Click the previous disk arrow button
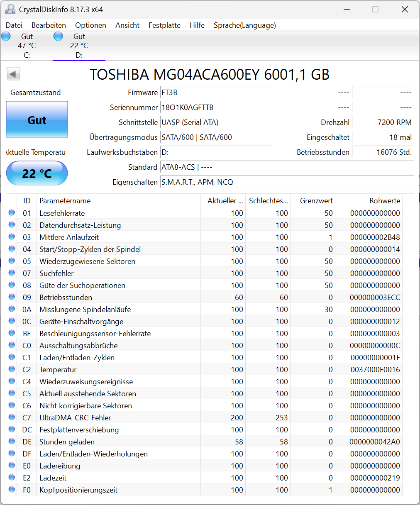The image size is (420, 505). click(x=13, y=74)
